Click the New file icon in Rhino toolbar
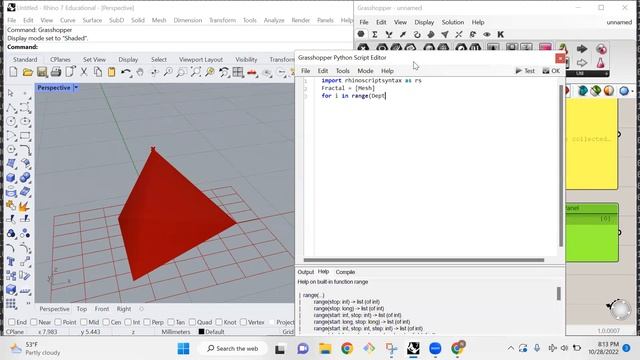The image size is (640, 360). [x=13, y=72]
